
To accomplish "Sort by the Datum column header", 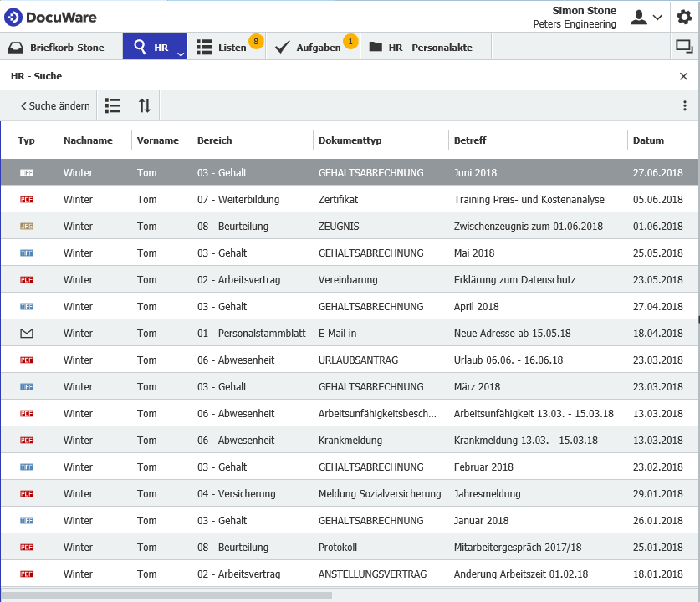I will click(x=648, y=140).
